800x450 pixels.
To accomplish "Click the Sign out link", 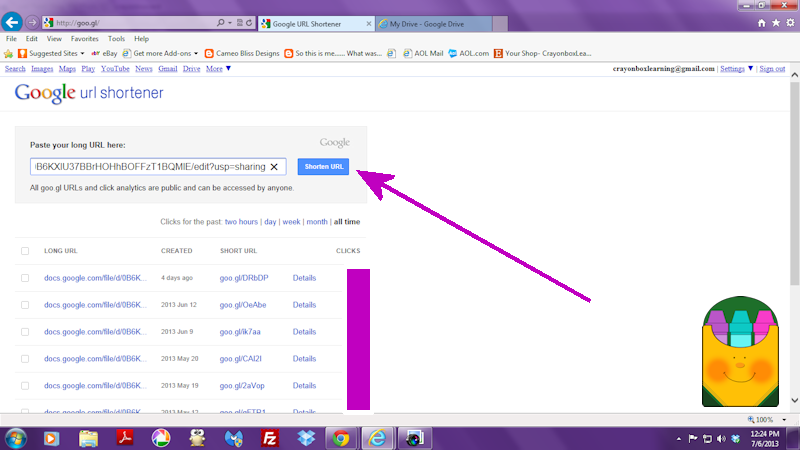I will pos(772,68).
